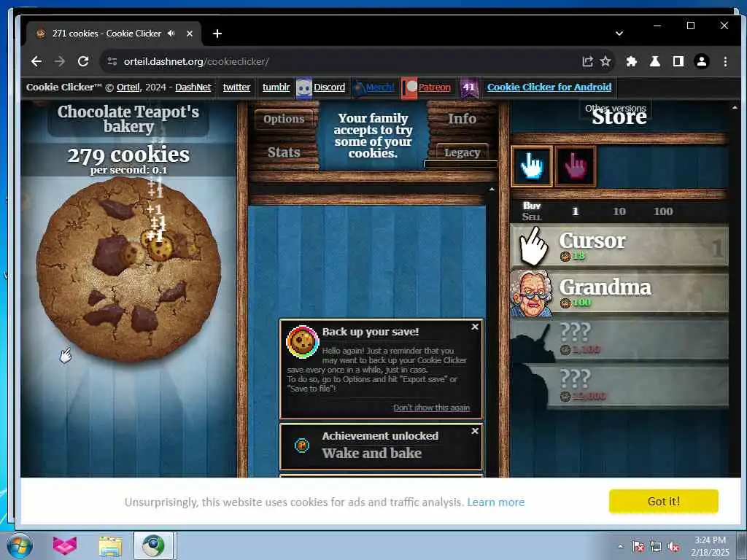Click the rainbow cookie icon in backup notice

point(303,342)
